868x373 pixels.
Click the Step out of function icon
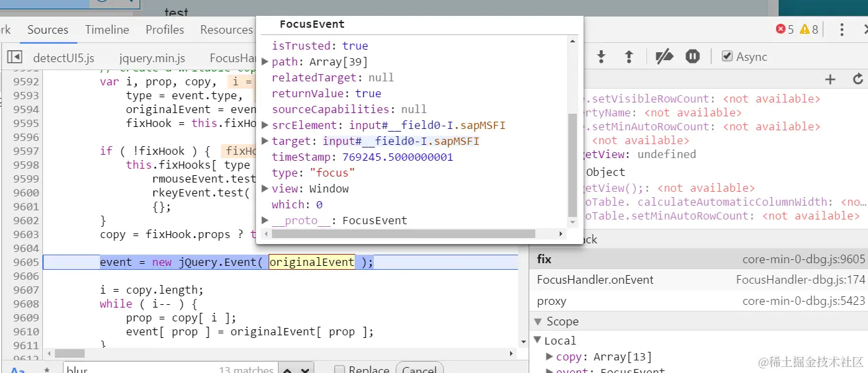629,57
